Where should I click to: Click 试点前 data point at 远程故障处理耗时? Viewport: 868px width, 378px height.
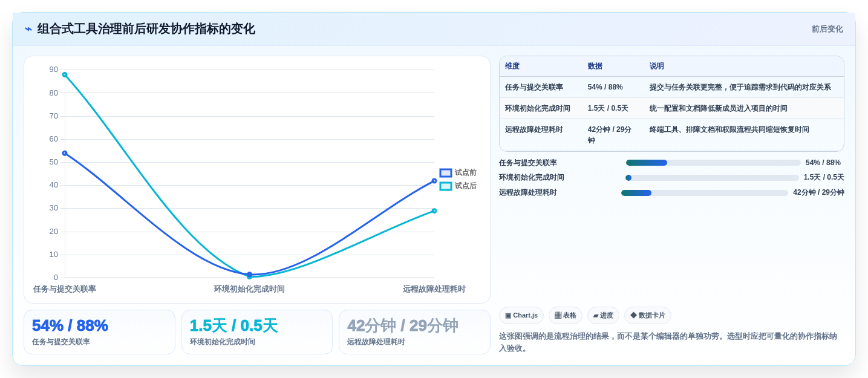pos(434,181)
